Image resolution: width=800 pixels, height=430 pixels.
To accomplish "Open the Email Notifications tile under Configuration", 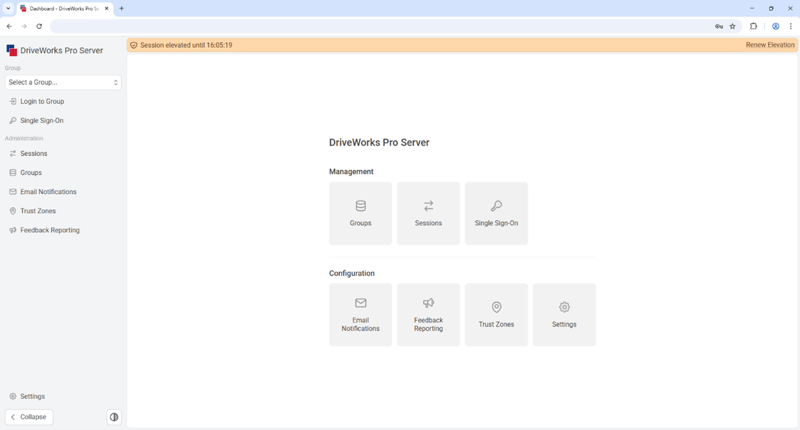I will point(360,315).
